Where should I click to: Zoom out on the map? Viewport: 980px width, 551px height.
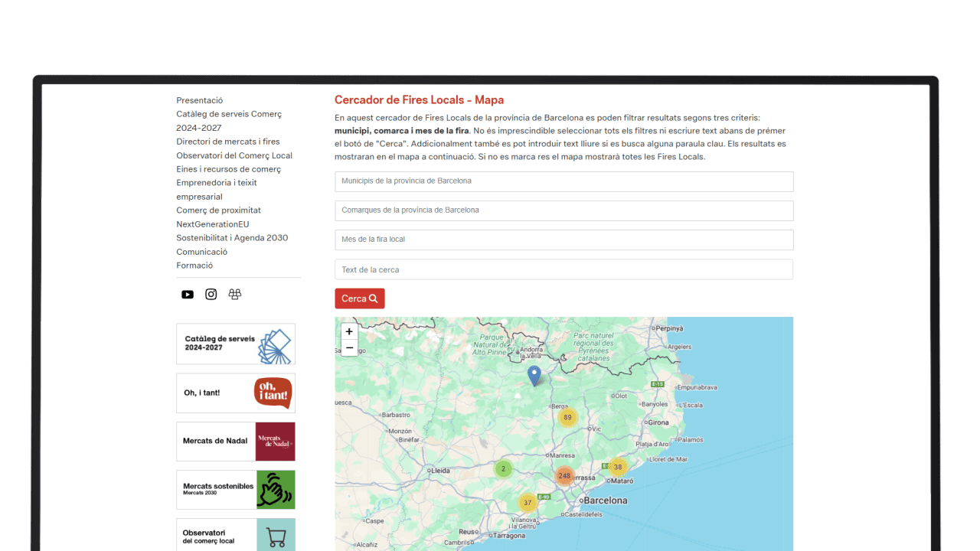click(x=349, y=348)
